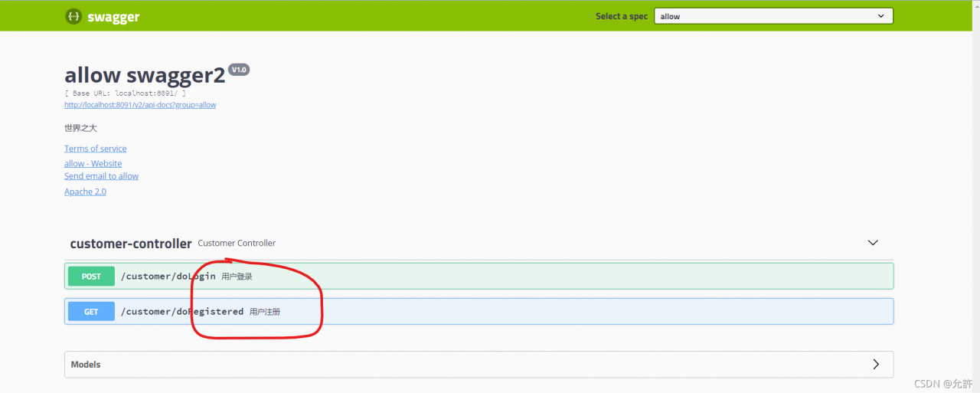Click the Swagger logo icon
This screenshot has height=393, width=980.
(73, 16)
